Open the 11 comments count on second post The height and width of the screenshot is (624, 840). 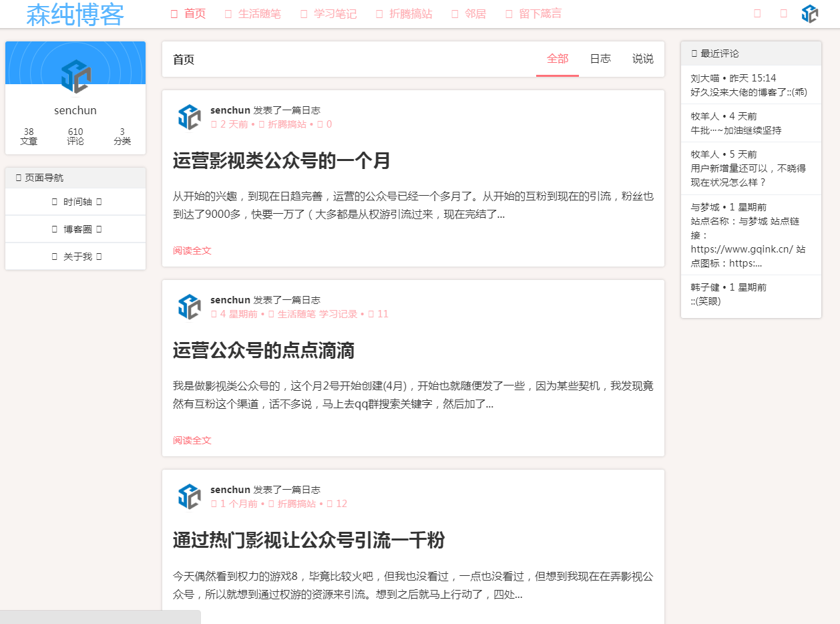coord(378,314)
